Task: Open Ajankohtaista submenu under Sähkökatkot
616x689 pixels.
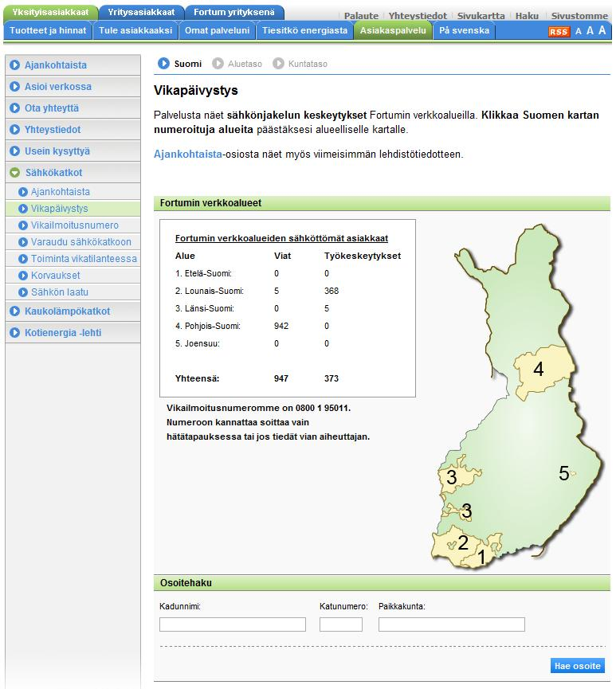Action: (x=61, y=192)
